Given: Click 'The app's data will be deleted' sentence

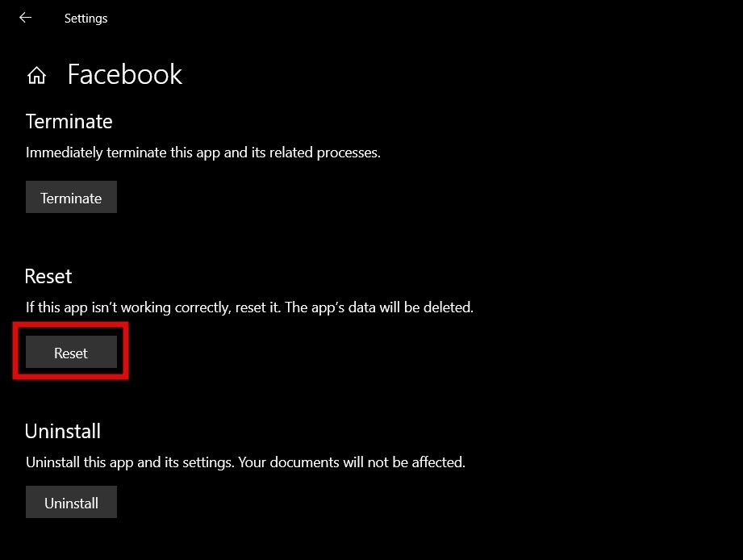Looking at the screenshot, I should tap(390, 307).
